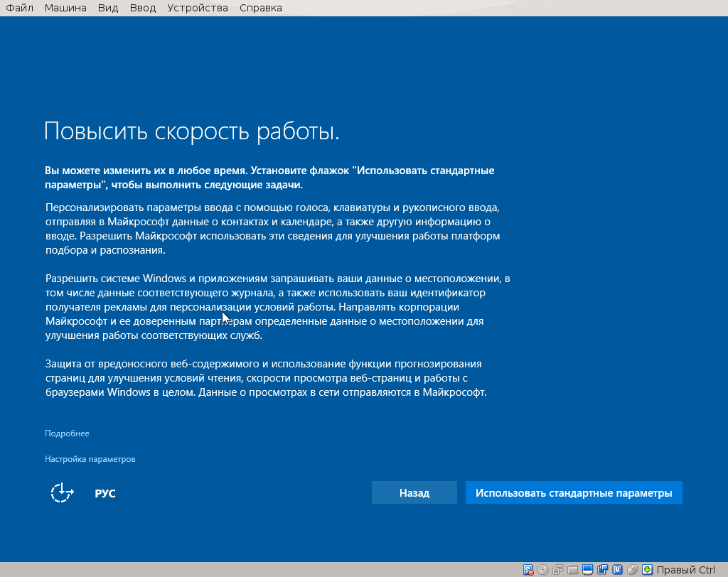The height and width of the screenshot is (577, 728).
Task: Click the network adapters status icon
Action: coord(558,570)
